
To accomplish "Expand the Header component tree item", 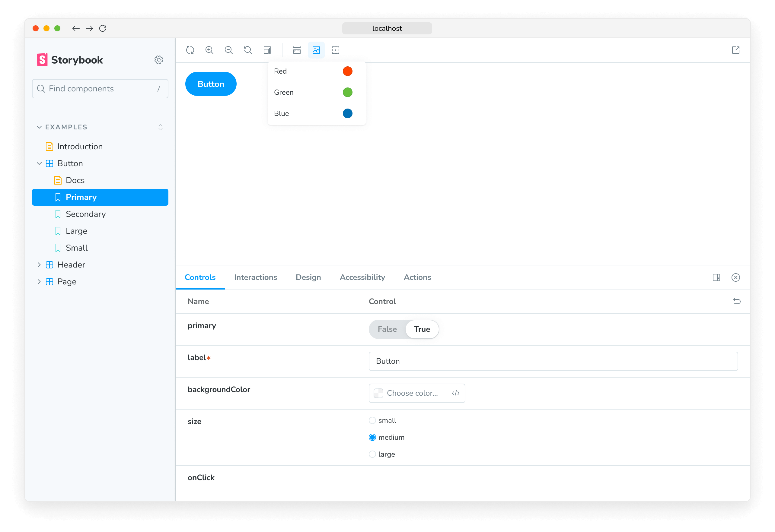I will coord(38,264).
